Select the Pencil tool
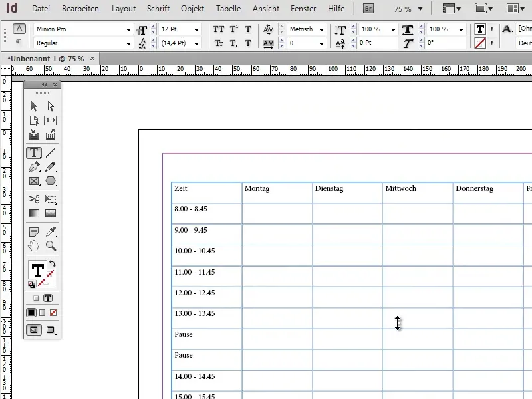Image resolution: width=532 pixels, height=399 pixels. (x=51, y=167)
